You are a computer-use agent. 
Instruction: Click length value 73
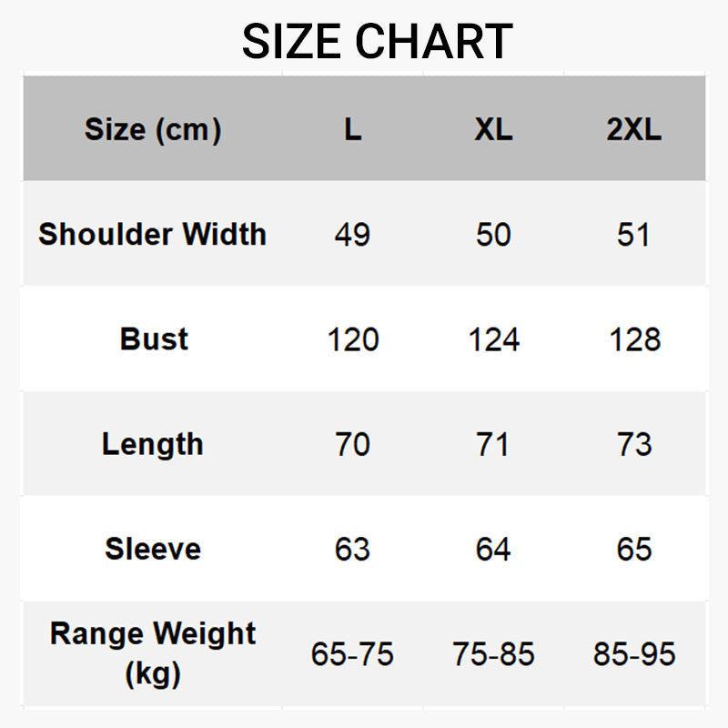[634, 444]
